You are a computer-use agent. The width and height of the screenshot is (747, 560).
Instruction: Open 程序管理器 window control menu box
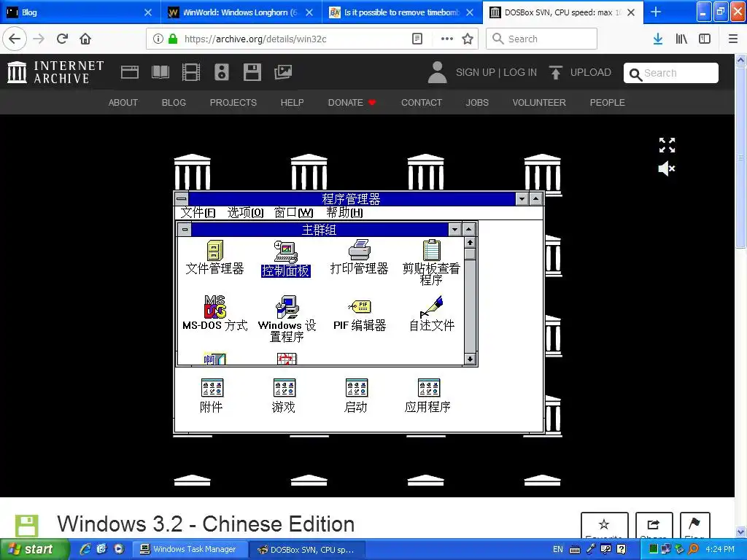click(x=182, y=198)
